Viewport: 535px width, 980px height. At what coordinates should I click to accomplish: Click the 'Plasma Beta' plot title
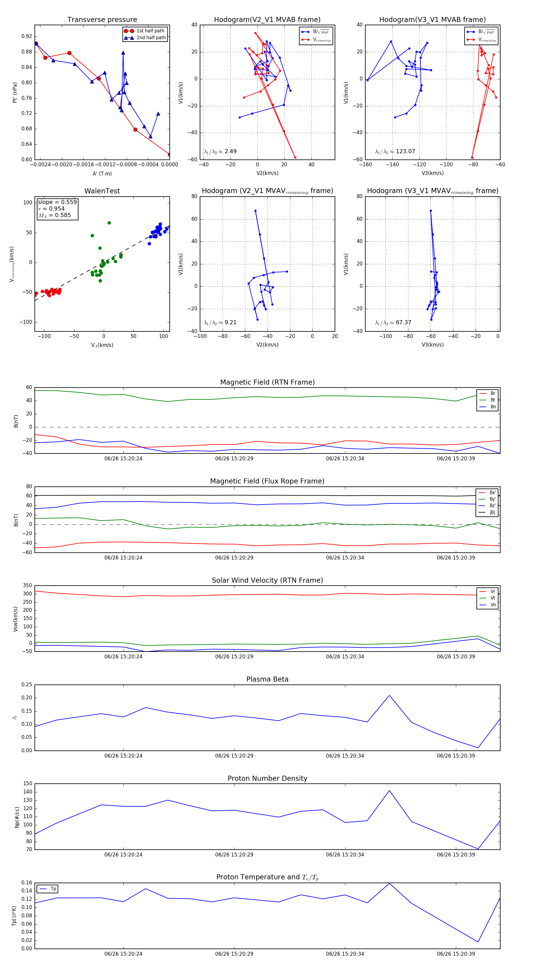pos(267,679)
